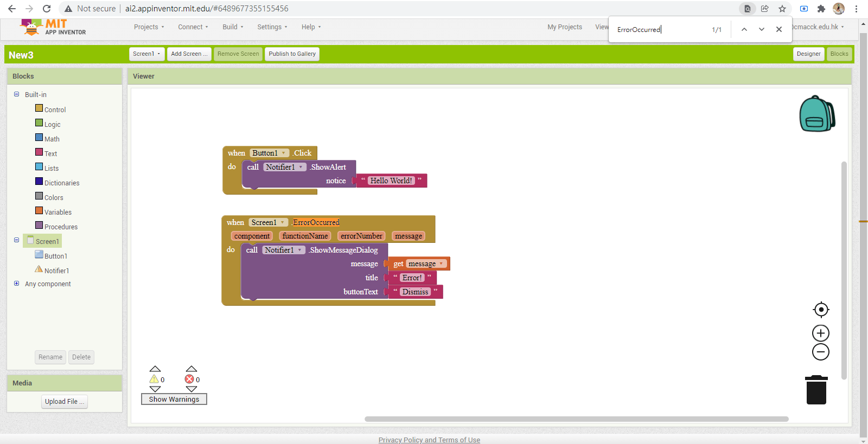Open the Build menu

click(x=232, y=27)
